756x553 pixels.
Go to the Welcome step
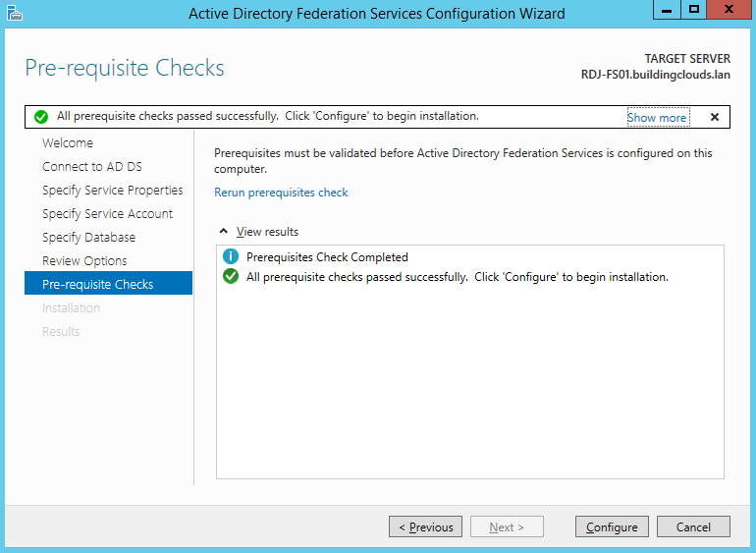pyautogui.click(x=68, y=143)
